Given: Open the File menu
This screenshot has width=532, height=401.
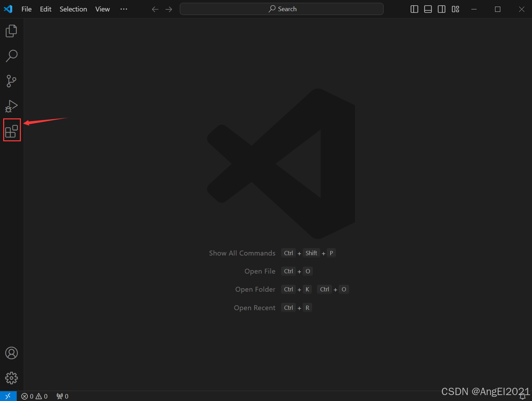Looking at the screenshot, I should (26, 9).
